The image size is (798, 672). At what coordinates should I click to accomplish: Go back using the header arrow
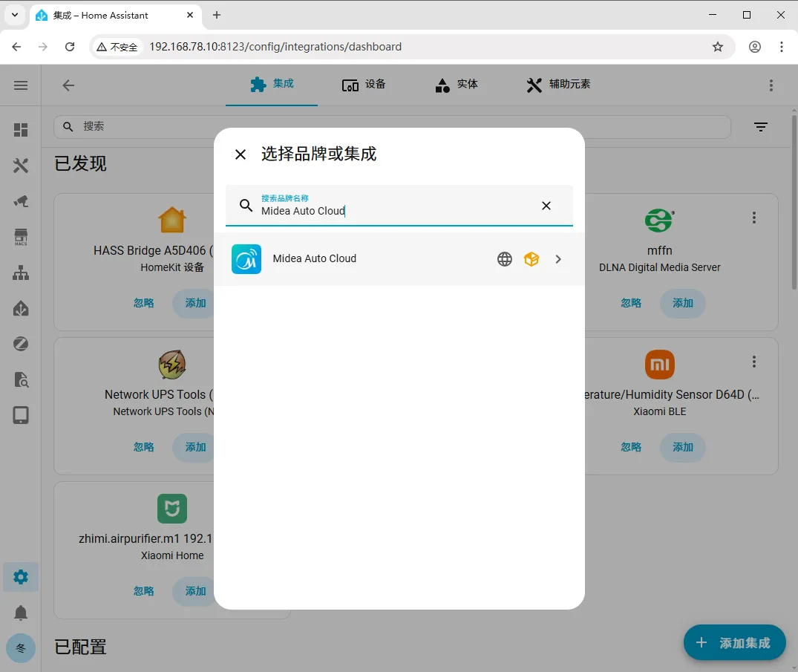[x=68, y=85]
